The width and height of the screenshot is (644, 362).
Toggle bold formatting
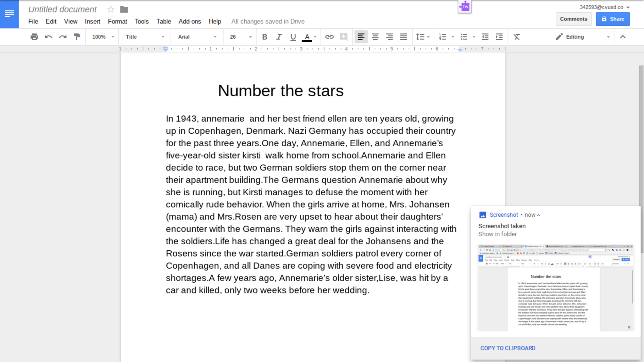[264, 37]
